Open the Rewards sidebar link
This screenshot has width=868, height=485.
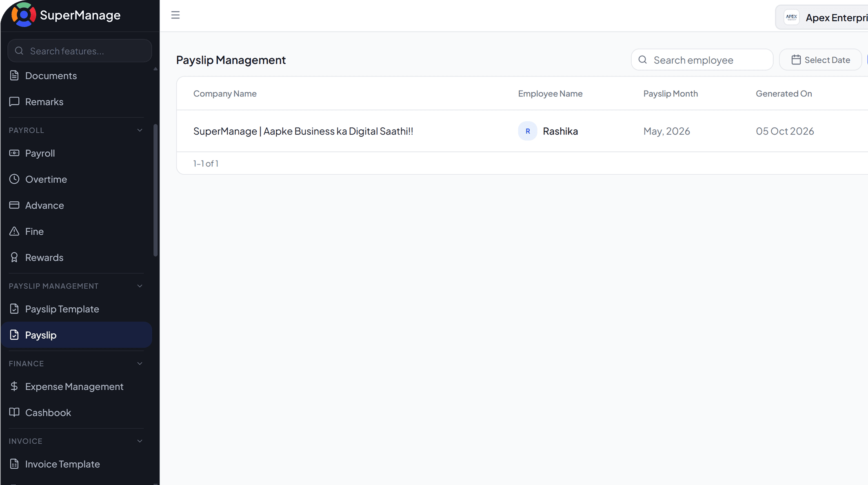pyautogui.click(x=77, y=258)
